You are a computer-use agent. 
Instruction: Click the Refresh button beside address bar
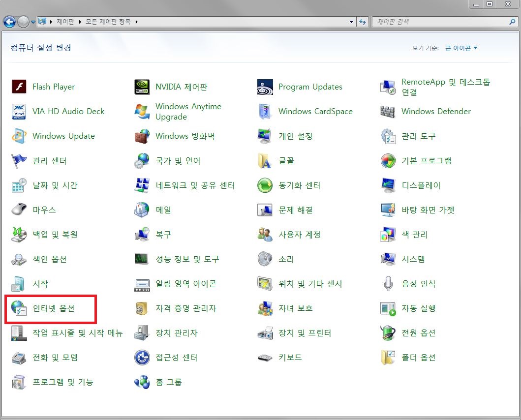click(363, 22)
